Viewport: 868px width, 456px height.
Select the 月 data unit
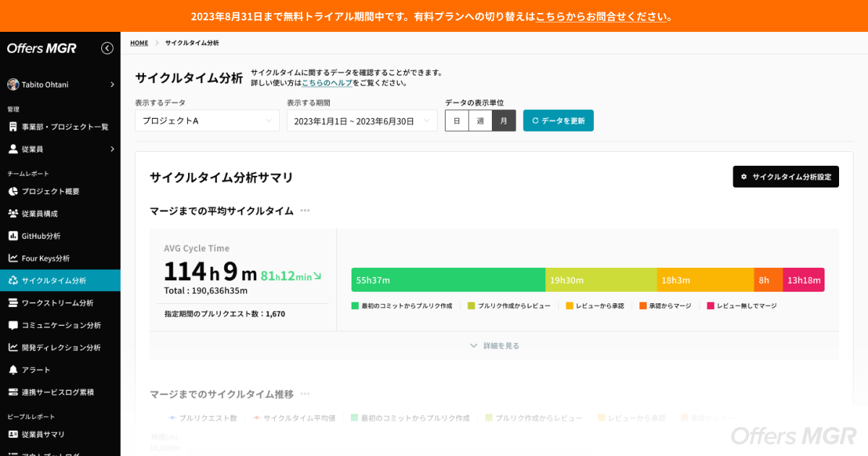point(504,121)
